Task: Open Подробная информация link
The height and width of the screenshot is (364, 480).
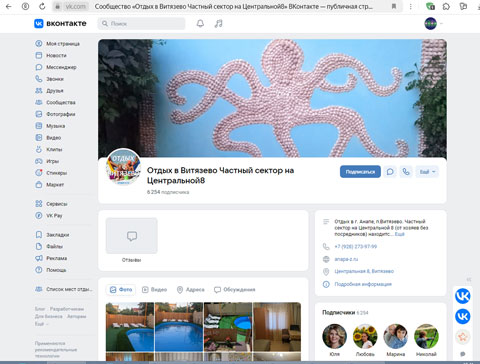Action: point(363,284)
